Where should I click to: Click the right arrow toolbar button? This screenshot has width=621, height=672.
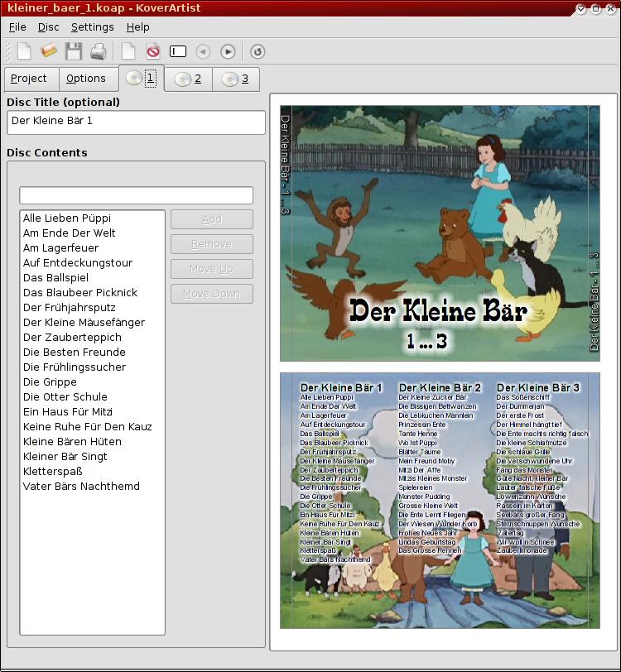[229, 52]
